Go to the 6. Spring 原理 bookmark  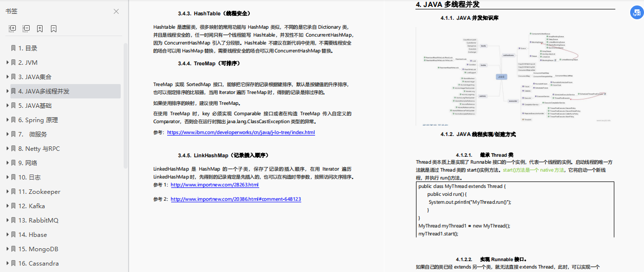coord(38,120)
